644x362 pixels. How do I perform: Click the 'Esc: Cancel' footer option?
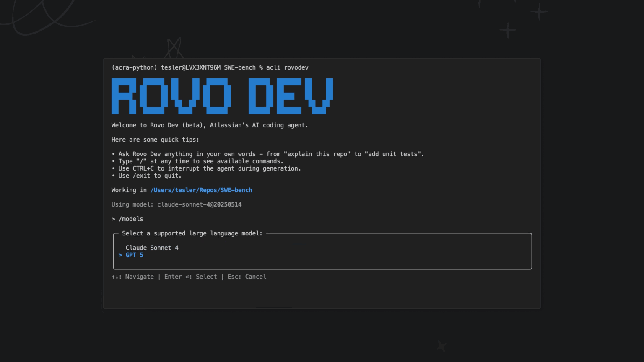[247, 277]
